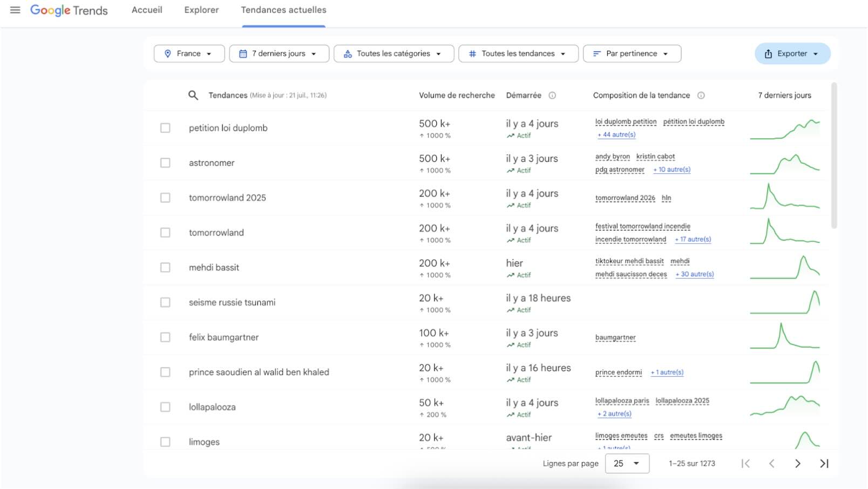
Task: Click '+ 10 autre(s)' link for astronomer
Action: 672,169
